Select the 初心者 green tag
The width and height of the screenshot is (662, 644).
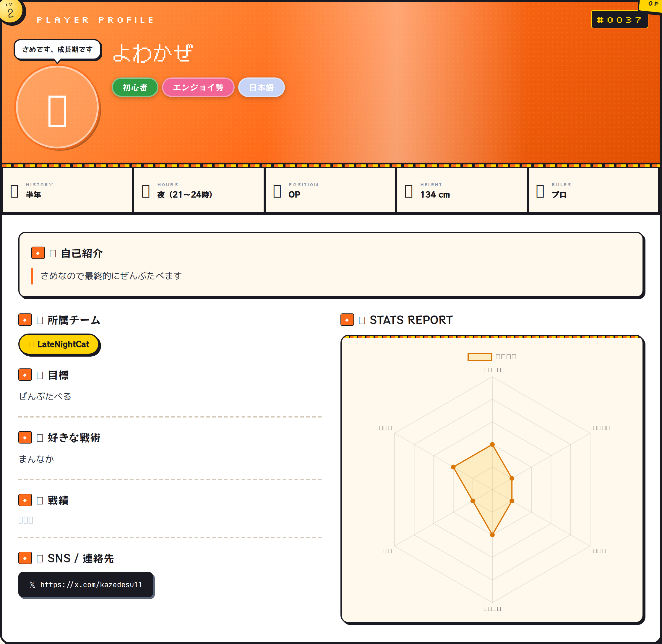[x=135, y=88]
